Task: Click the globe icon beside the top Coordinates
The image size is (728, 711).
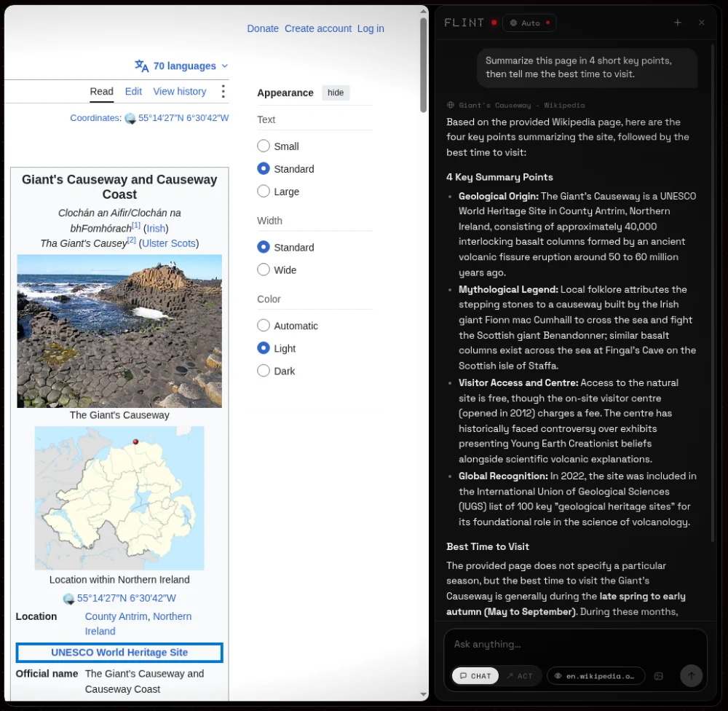Action: [x=130, y=119]
